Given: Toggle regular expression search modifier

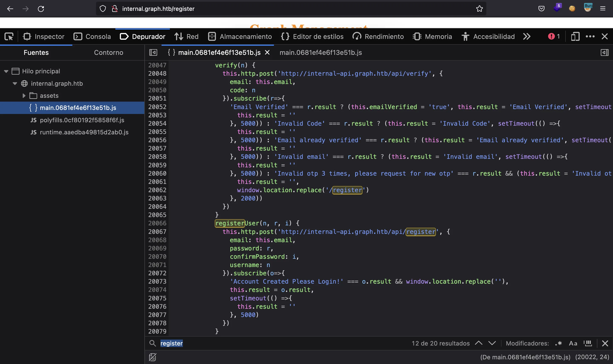Looking at the screenshot, I should [x=559, y=343].
